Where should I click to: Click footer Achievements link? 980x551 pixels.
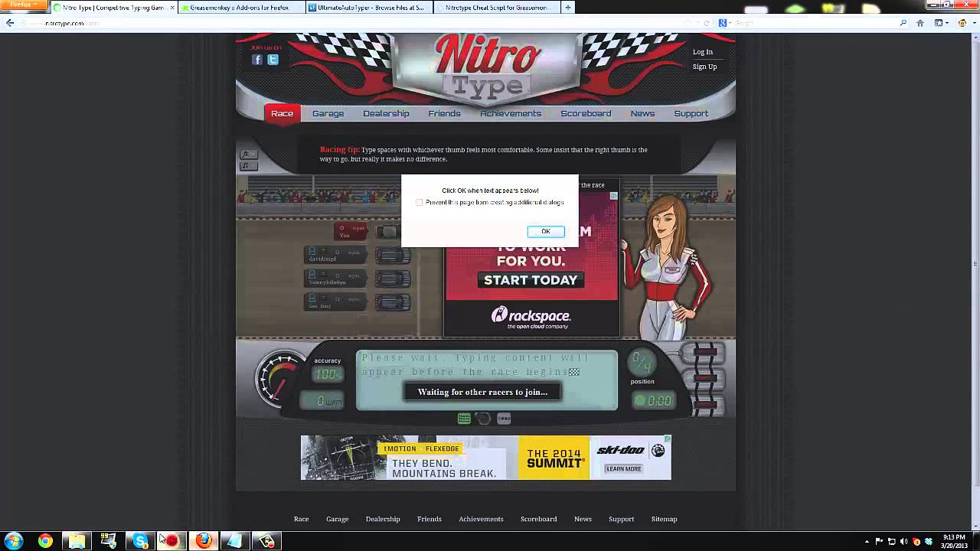(x=481, y=519)
